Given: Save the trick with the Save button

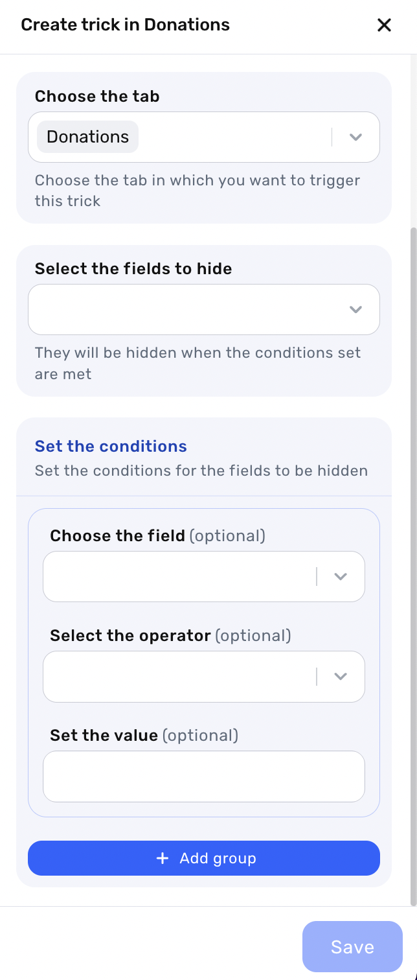Looking at the screenshot, I should (x=352, y=947).
